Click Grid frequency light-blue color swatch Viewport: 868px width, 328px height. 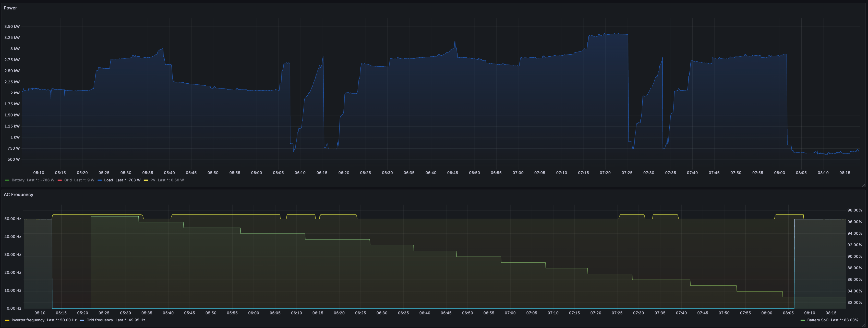82,320
